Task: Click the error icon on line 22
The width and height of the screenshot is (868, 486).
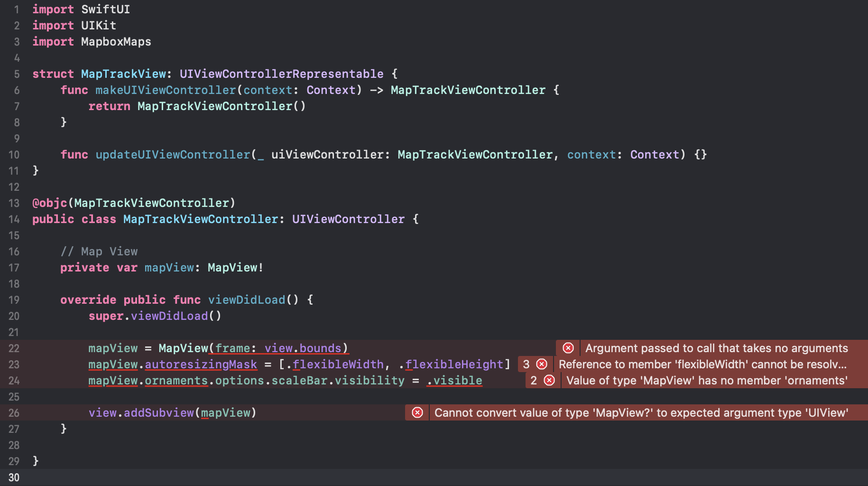Action: pos(568,348)
